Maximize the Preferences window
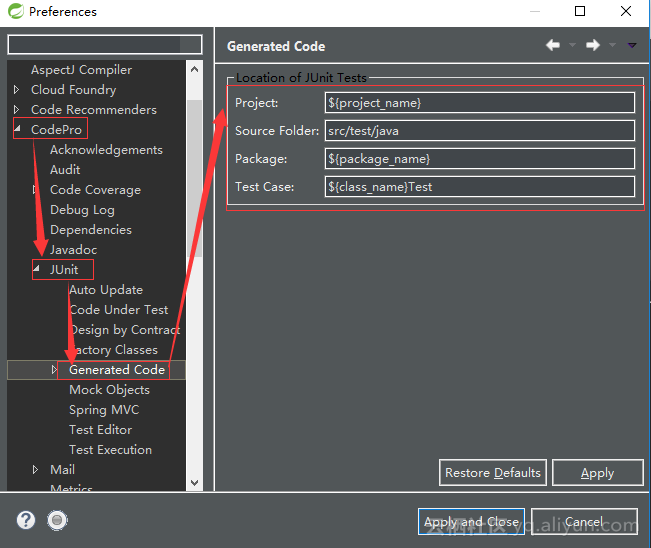Image resolution: width=651 pixels, height=548 pixels. [580, 11]
